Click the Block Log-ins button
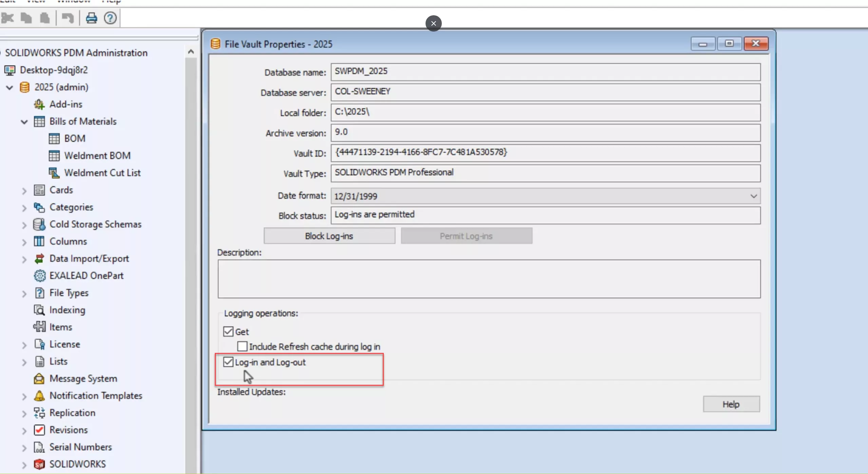 (328, 235)
